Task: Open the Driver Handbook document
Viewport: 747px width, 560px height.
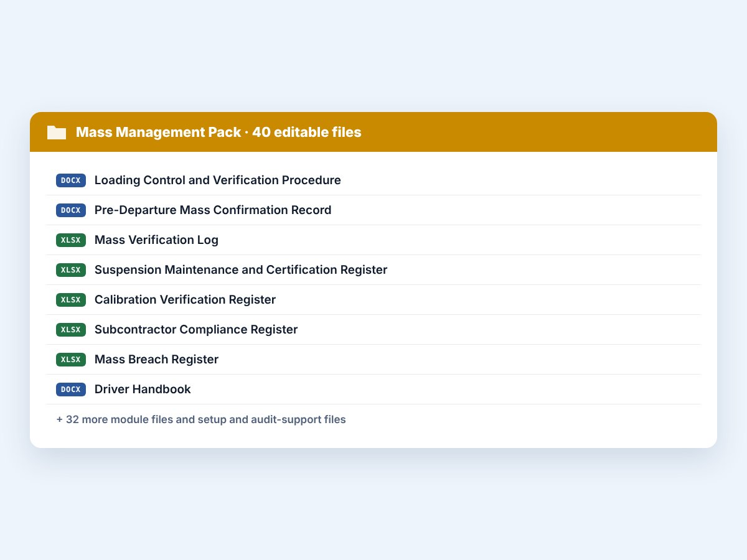Action: coord(143,390)
